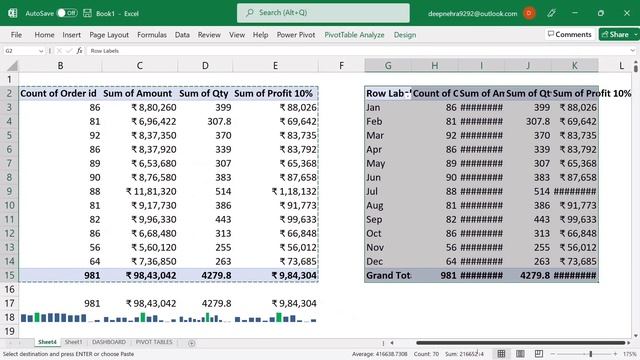Toggle the AutoSave switch
Viewport: 640px width, 360px height.
click(67, 13)
